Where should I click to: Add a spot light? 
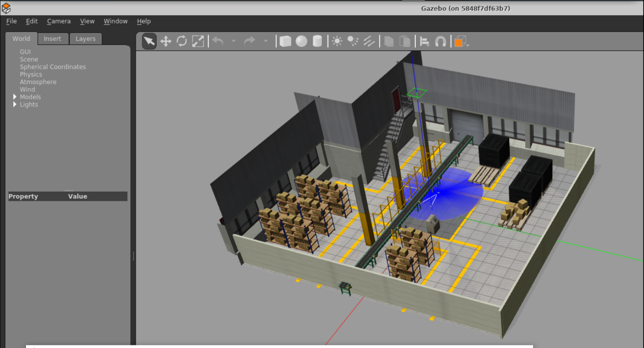click(353, 41)
